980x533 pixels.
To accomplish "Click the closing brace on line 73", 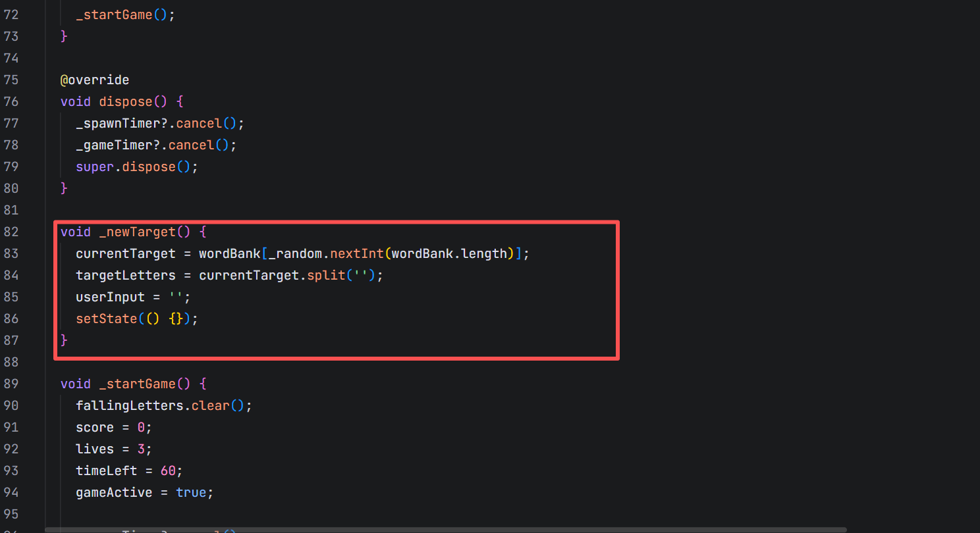I will click(x=64, y=36).
